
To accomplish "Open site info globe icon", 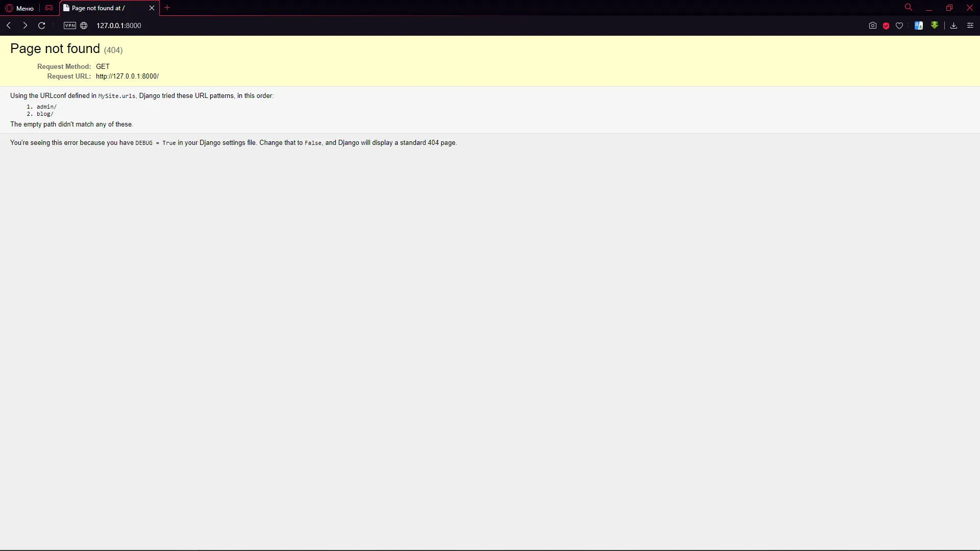I will (84, 26).
